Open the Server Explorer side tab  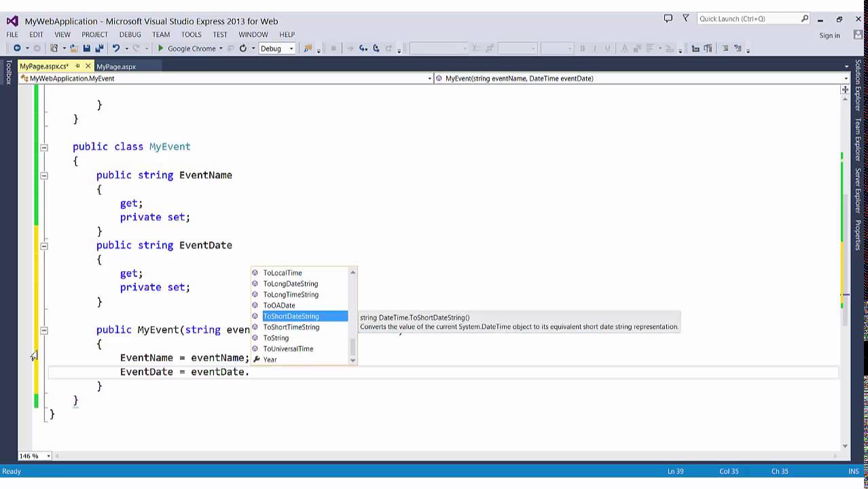click(x=858, y=191)
